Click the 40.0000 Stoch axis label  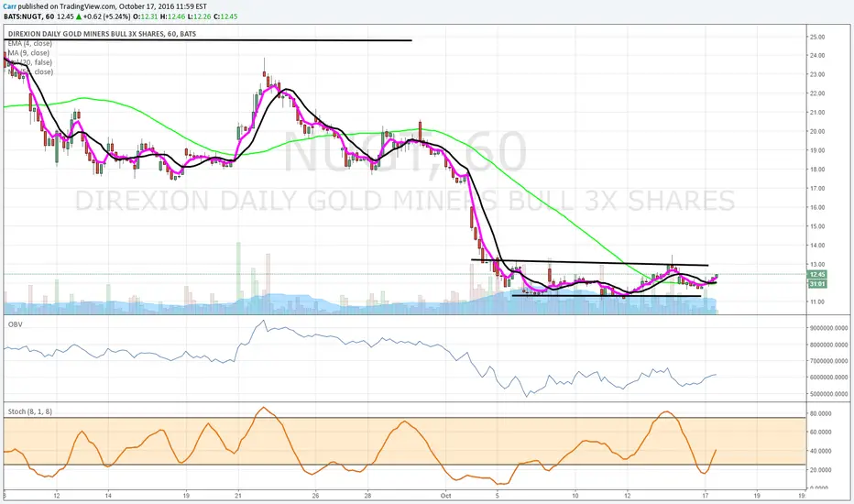coord(820,451)
